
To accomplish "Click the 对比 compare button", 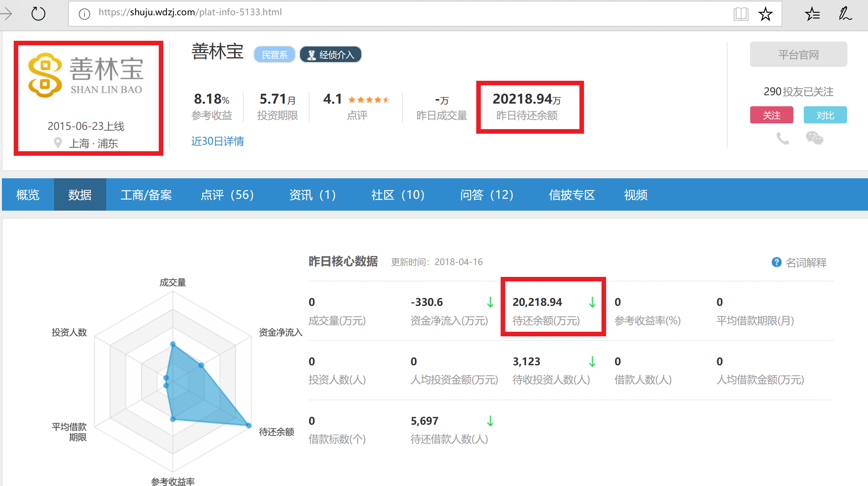I will point(825,115).
